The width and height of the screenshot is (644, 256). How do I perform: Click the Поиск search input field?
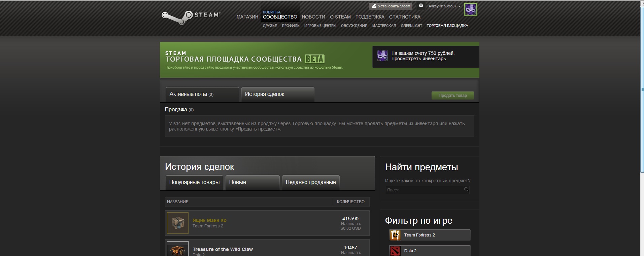(x=427, y=190)
